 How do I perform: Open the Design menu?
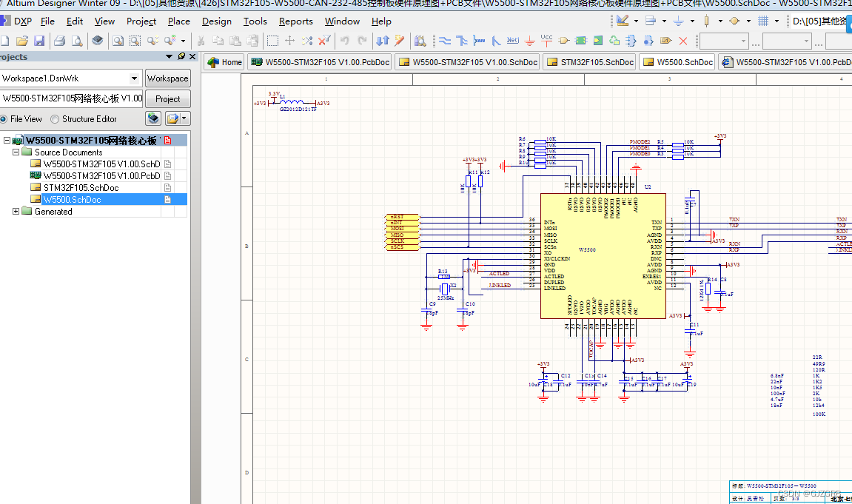(216, 21)
